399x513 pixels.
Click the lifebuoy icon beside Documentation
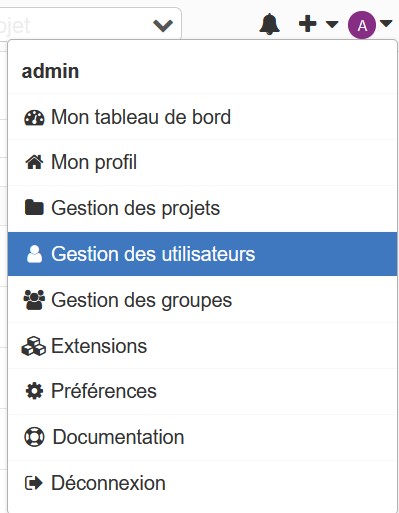click(x=34, y=437)
